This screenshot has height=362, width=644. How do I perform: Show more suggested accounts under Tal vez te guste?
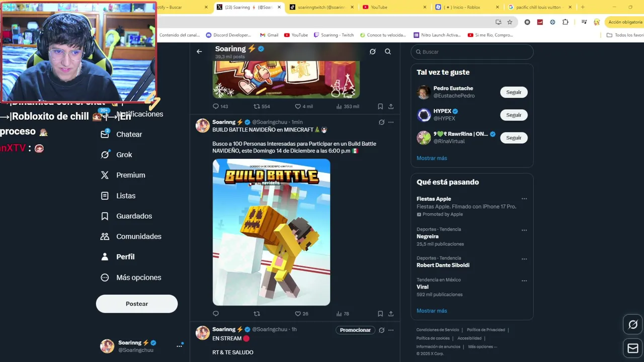tap(432, 158)
